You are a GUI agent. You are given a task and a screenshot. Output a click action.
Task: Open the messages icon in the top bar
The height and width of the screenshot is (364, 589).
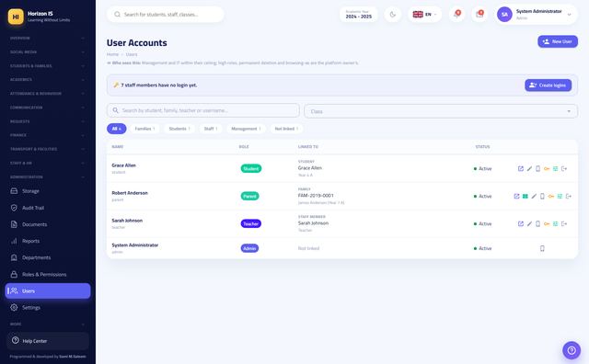(x=479, y=15)
